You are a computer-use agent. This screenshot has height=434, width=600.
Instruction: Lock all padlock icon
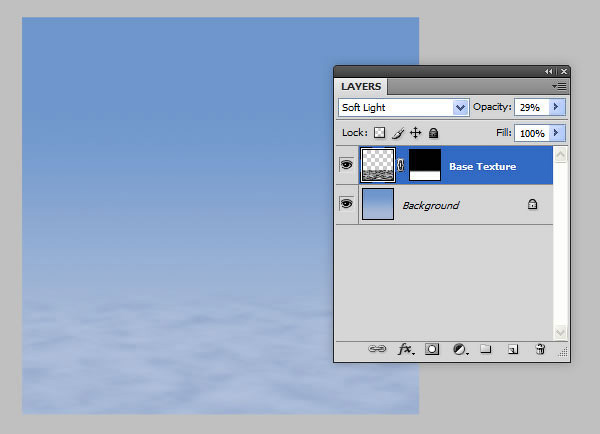pyautogui.click(x=434, y=133)
